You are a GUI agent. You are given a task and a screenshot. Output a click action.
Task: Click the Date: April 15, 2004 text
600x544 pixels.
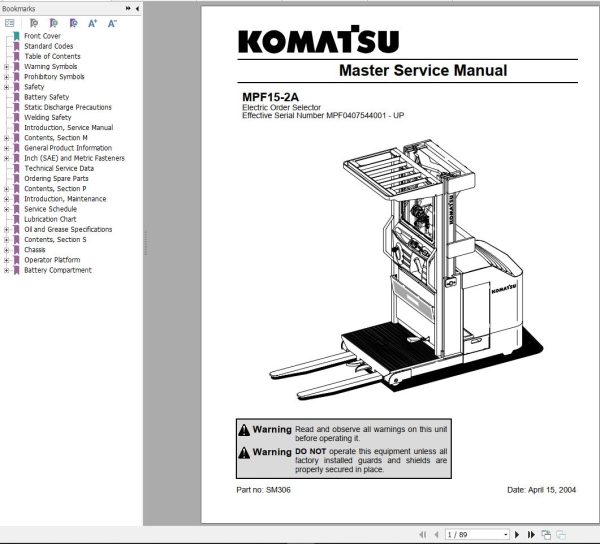coord(541,490)
